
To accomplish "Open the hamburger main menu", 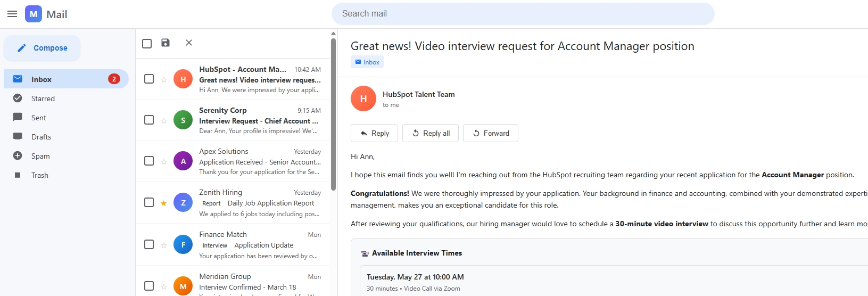I will pos(12,14).
